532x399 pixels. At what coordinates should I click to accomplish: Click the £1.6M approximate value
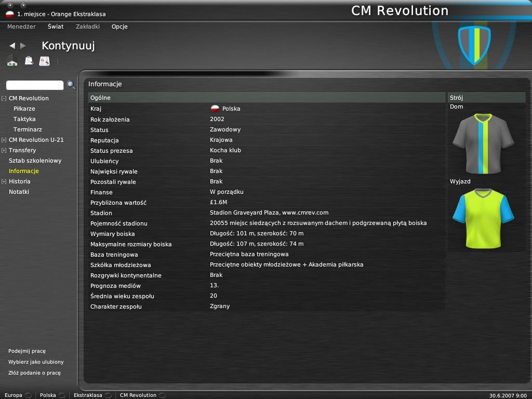tap(219, 202)
